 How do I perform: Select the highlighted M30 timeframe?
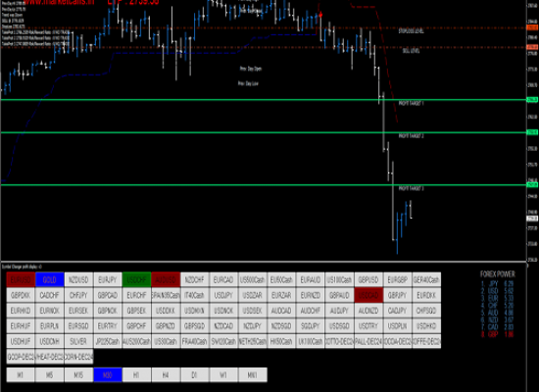click(x=108, y=374)
